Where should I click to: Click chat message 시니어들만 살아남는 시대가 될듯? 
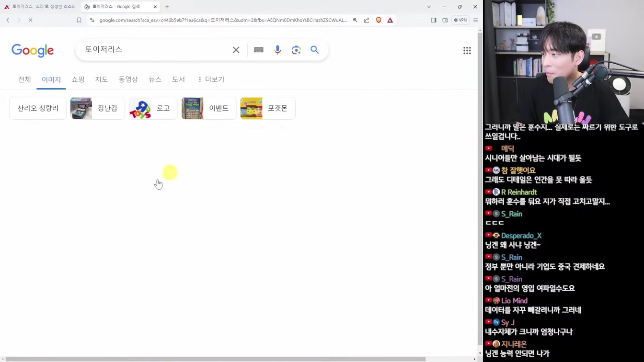coord(533,158)
